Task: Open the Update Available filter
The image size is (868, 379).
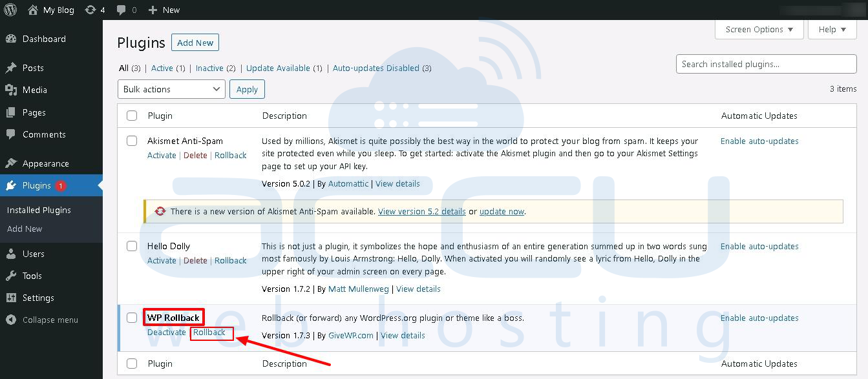Action: 280,68
